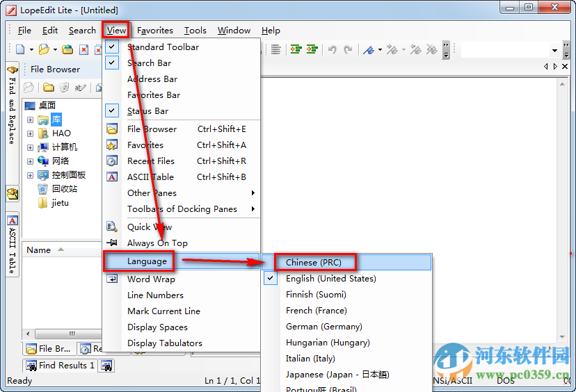The height and width of the screenshot is (392, 576).
Task: Click the Undo arrow icon
Action: pyautogui.click(x=332, y=49)
